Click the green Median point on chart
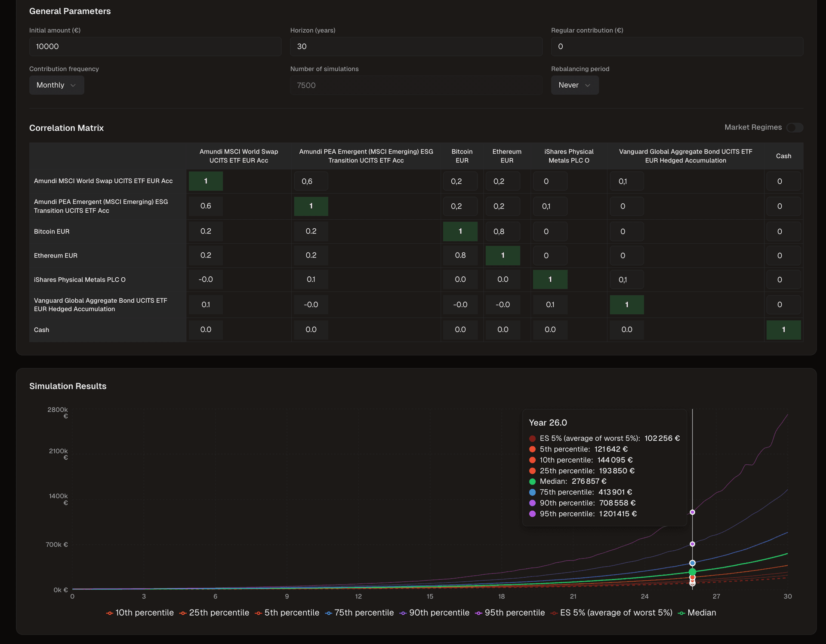The height and width of the screenshot is (644, 826). point(692,572)
